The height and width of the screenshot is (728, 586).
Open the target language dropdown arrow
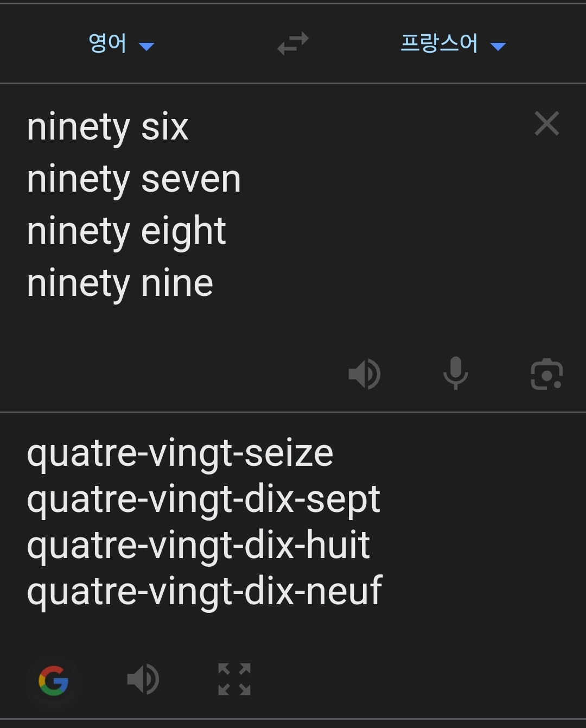pyautogui.click(x=498, y=47)
